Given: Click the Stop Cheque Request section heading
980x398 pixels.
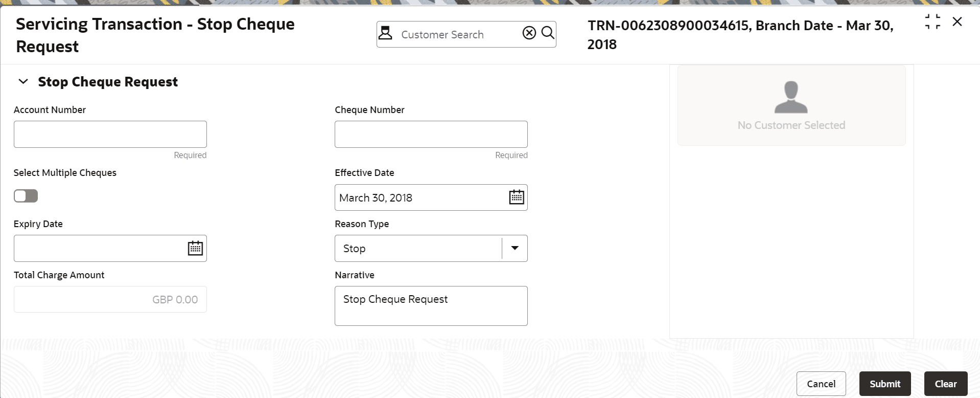Looking at the screenshot, I should 108,82.
